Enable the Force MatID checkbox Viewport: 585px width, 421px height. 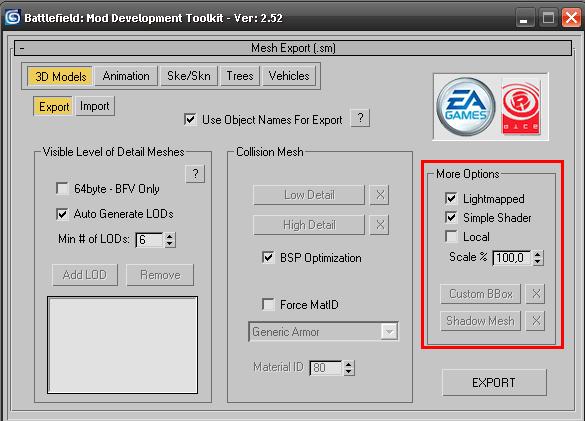click(x=268, y=305)
